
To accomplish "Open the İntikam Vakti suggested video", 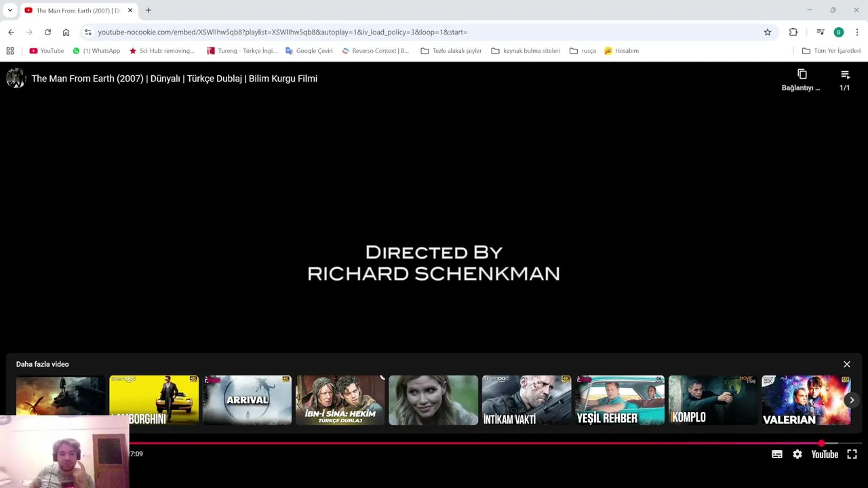I will (x=527, y=401).
